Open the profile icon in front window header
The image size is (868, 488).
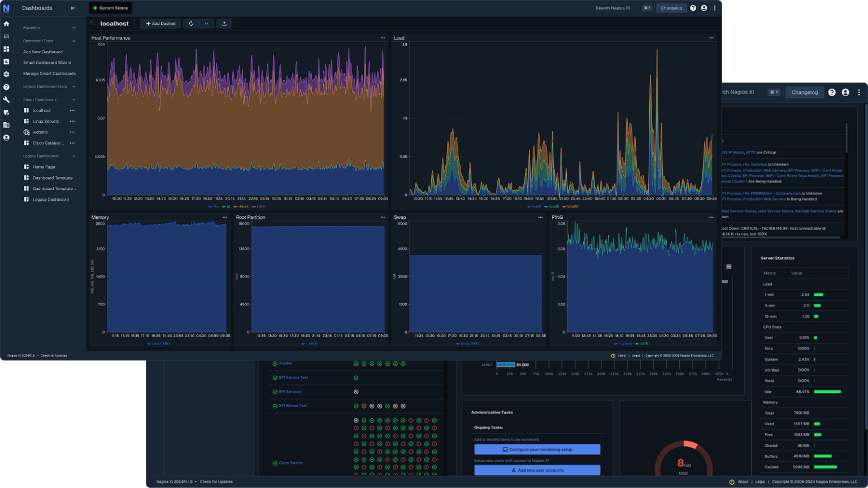tap(704, 8)
